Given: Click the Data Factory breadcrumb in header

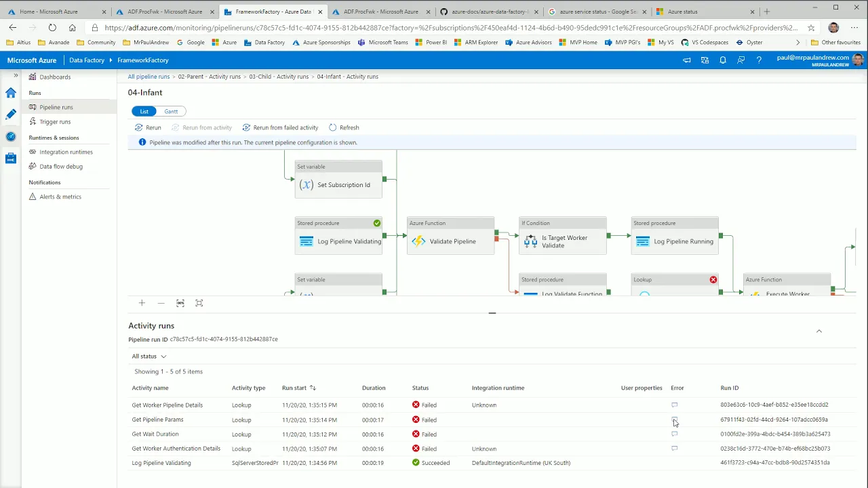Looking at the screenshot, I should coord(87,60).
